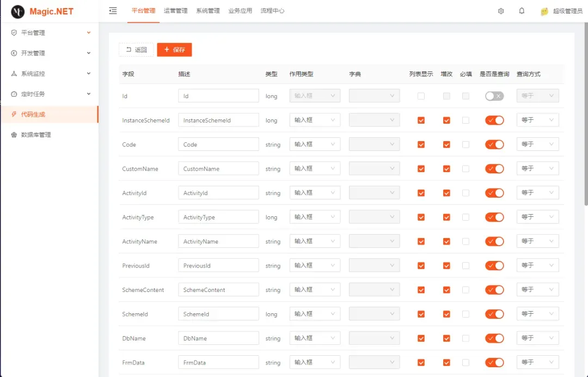Open 查询方式 dropdown for the PreviousId row
The height and width of the screenshot is (377, 588).
coord(538,265)
